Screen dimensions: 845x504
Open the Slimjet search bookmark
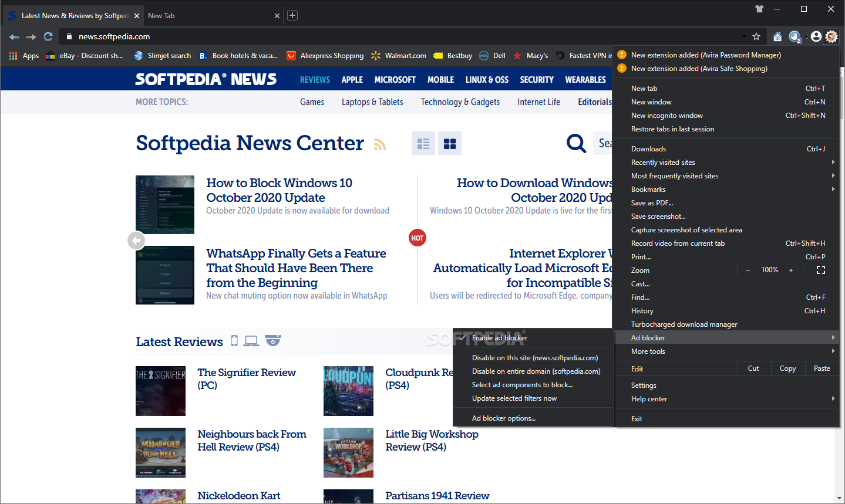pyautogui.click(x=163, y=56)
